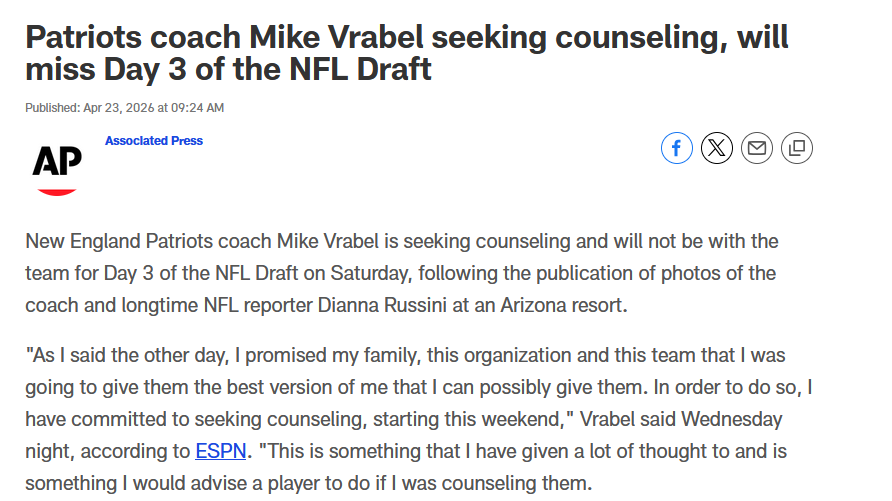Viewport: 892px width, 501px height.
Task: Send the article by email icon
Action: 757,148
